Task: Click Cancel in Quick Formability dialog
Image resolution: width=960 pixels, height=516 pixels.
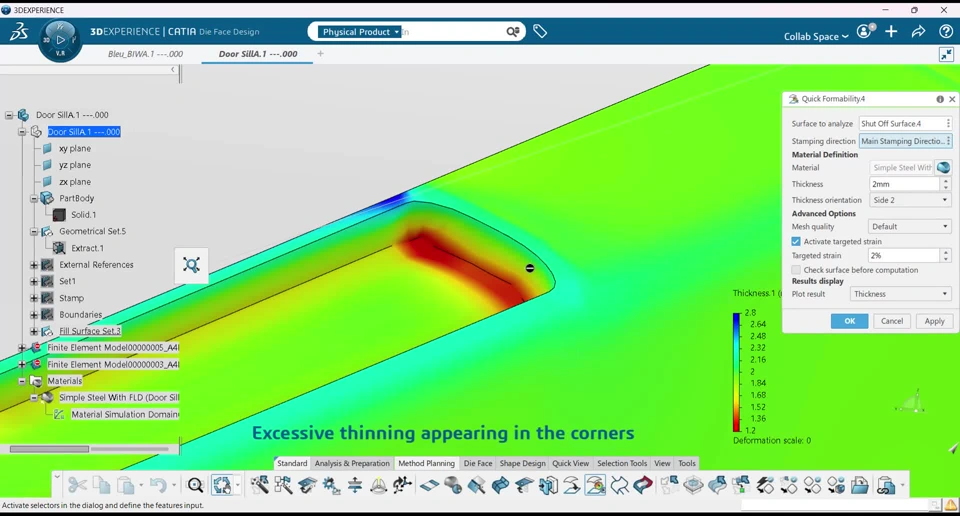Action: 891,321
